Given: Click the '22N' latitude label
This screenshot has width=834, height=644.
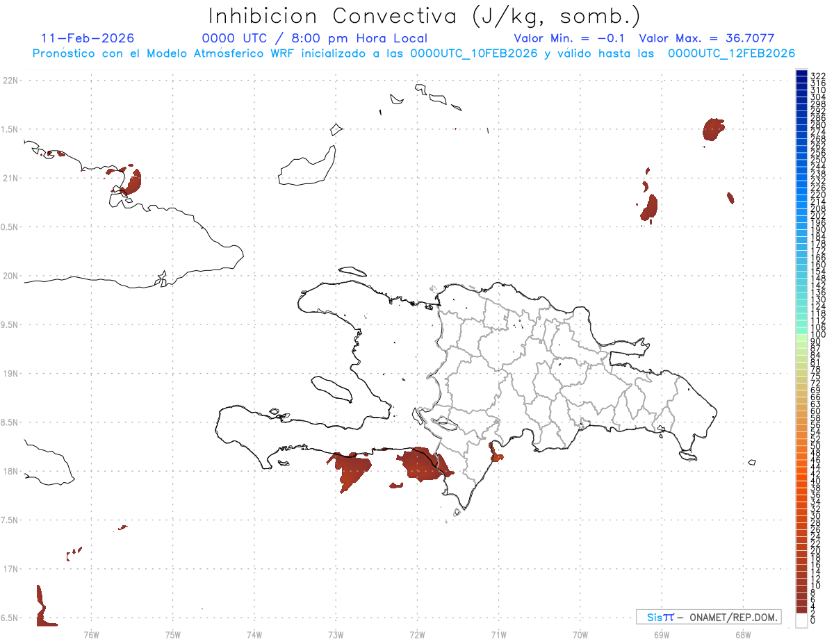Looking at the screenshot, I should (x=10, y=81).
